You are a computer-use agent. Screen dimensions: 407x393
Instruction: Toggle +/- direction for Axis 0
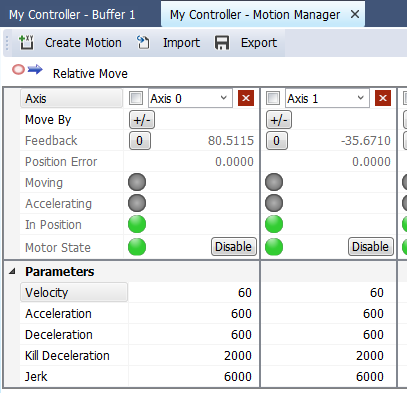pyautogui.click(x=142, y=120)
